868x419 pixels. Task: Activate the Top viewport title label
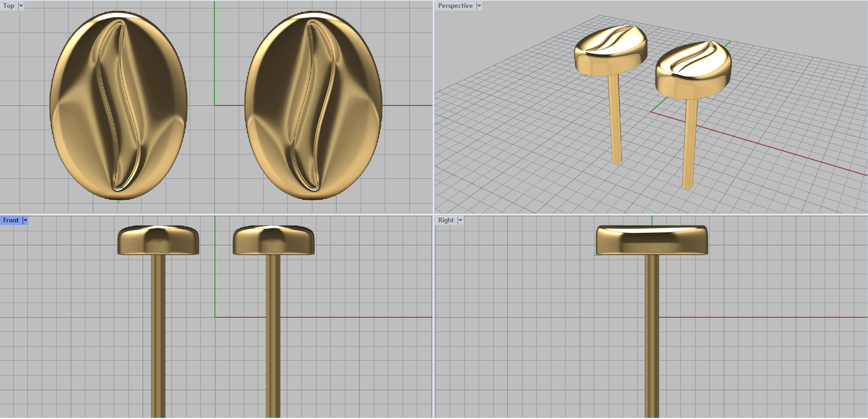point(9,6)
